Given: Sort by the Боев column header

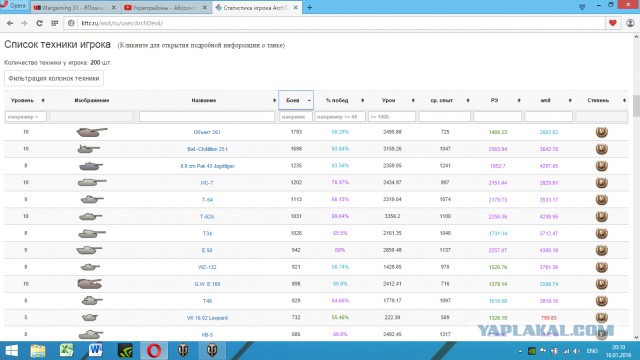Looking at the screenshot, I should point(296,100).
